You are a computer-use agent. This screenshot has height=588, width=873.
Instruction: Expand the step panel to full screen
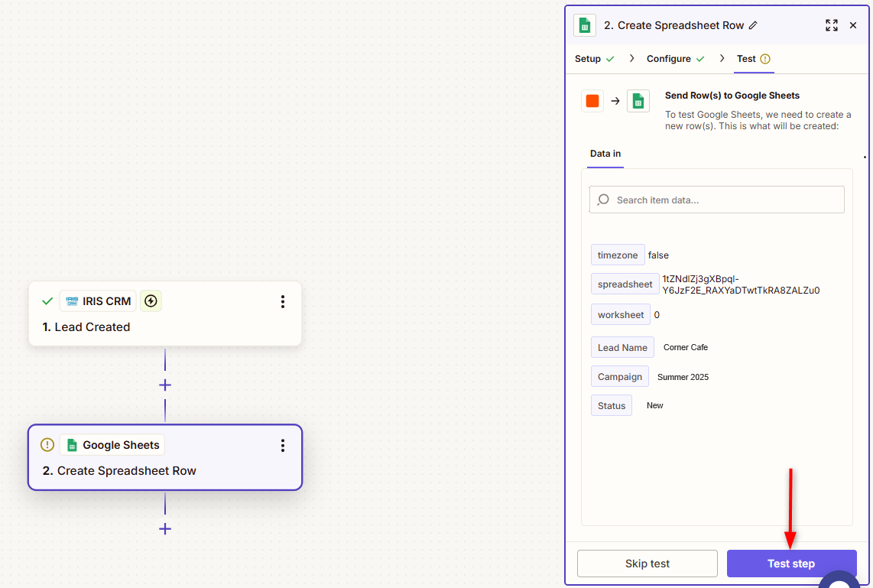coord(831,25)
